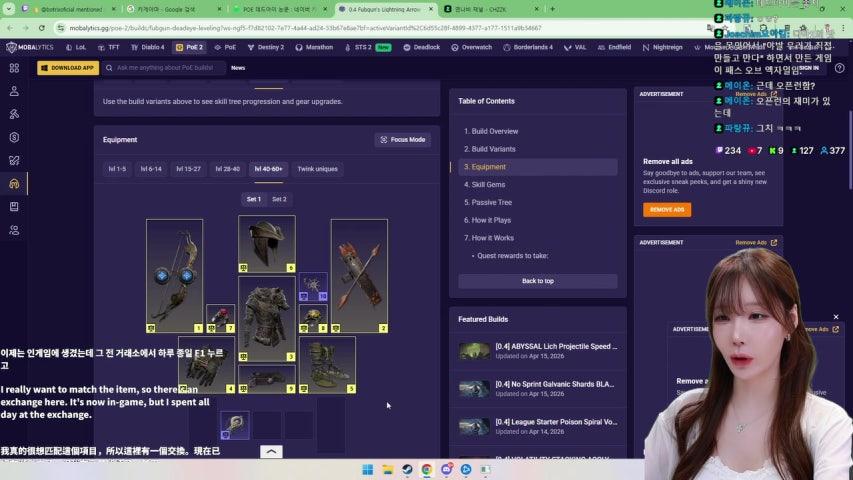Inspect the bow weapon item slot
853x480 pixels.
(x=174, y=276)
